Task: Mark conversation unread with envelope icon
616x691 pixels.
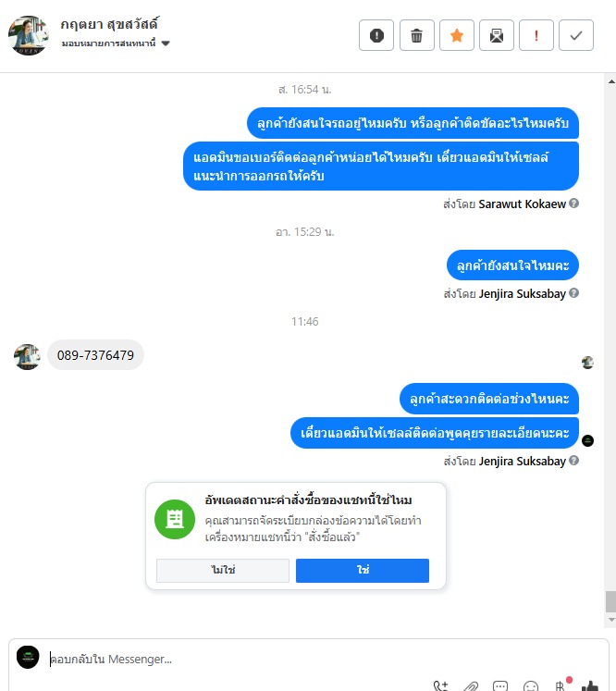Action: [x=497, y=35]
